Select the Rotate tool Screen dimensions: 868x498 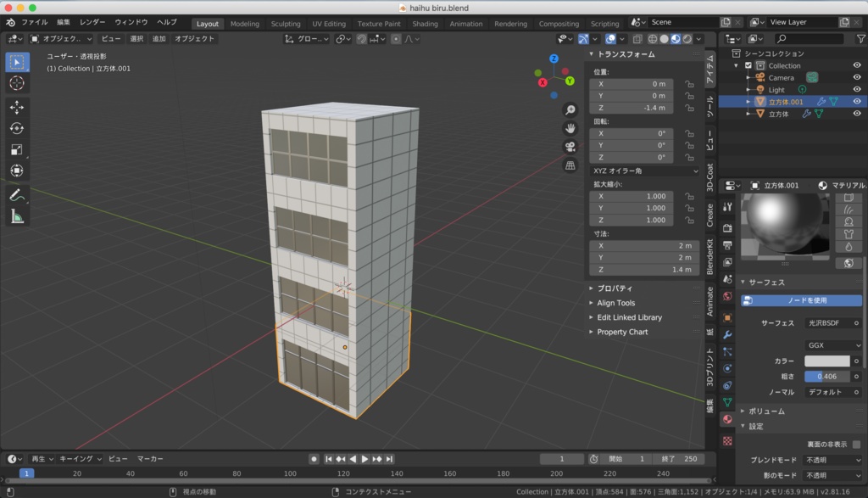point(17,128)
